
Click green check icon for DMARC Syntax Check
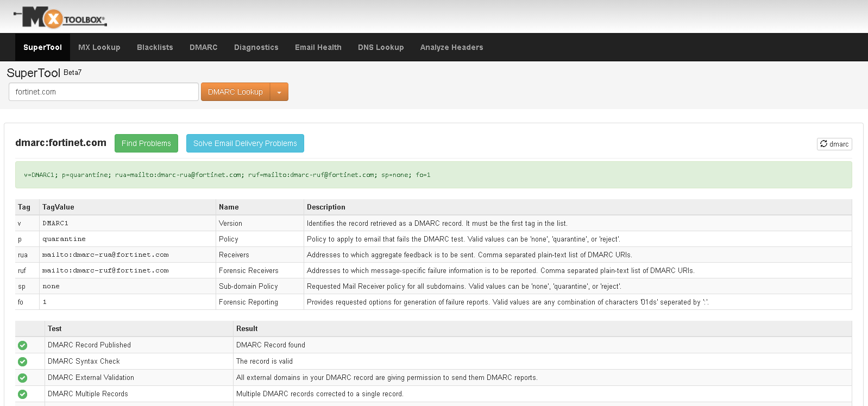pos(22,361)
